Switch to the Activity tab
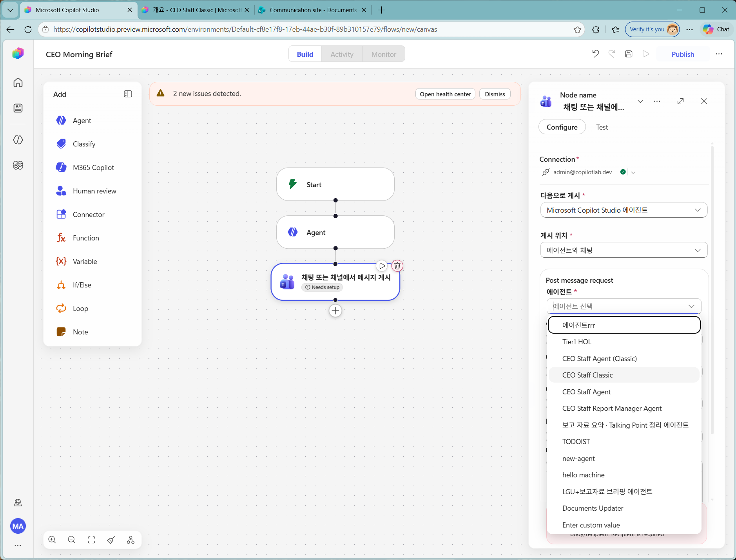 coord(342,54)
